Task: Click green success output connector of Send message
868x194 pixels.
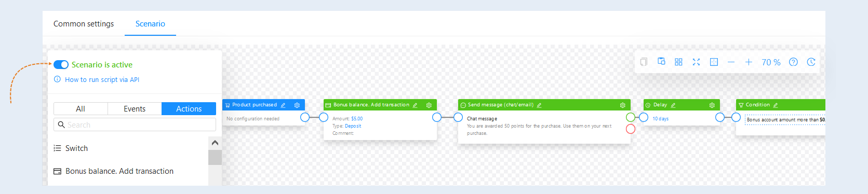Action: point(631,117)
